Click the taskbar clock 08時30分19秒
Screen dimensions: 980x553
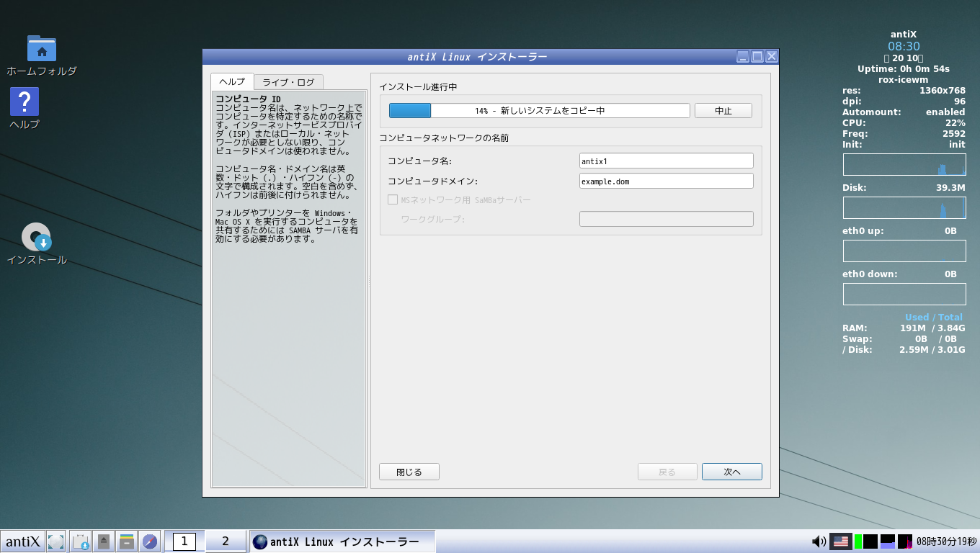(x=947, y=541)
